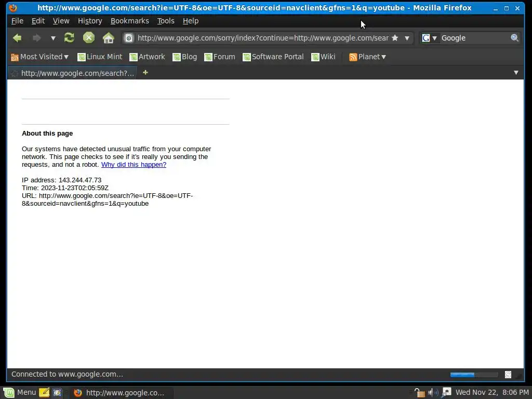The height and width of the screenshot is (399, 532).
Task: Click the Back navigation arrow
Action: coord(17,38)
